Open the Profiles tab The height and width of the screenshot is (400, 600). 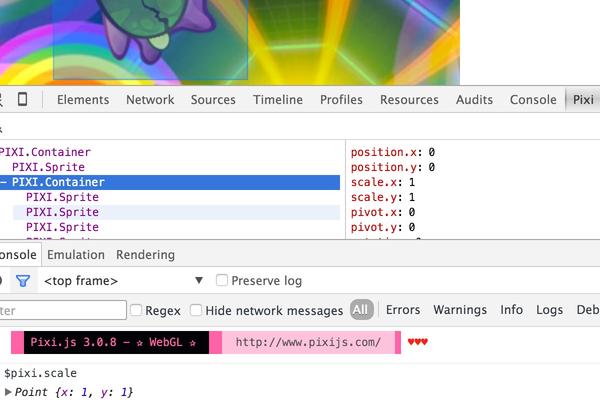coord(341,100)
